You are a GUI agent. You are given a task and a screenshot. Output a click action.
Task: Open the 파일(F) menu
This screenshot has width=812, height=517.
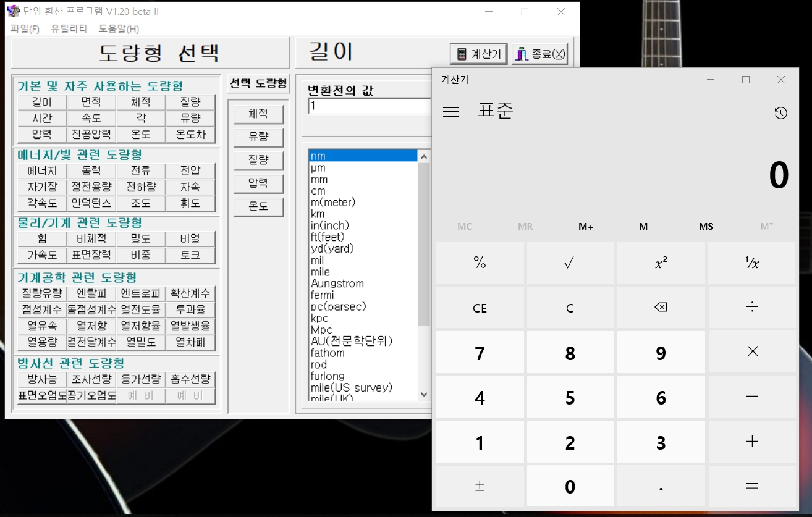(25, 29)
